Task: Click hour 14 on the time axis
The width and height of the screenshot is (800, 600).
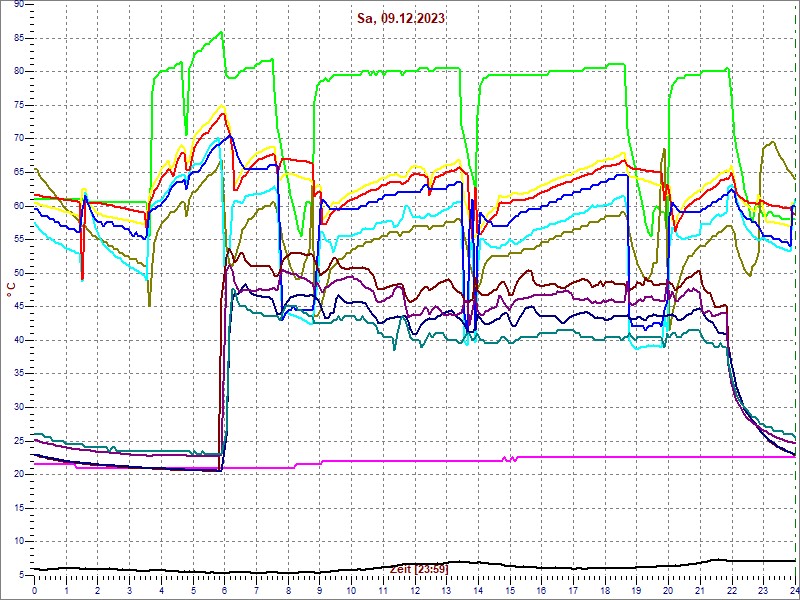Action: (479, 590)
